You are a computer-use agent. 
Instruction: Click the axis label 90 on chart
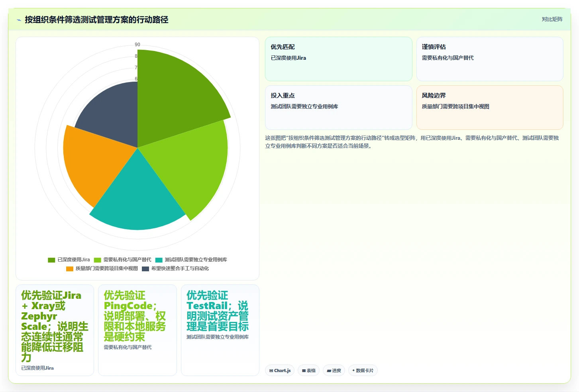point(137,45)
